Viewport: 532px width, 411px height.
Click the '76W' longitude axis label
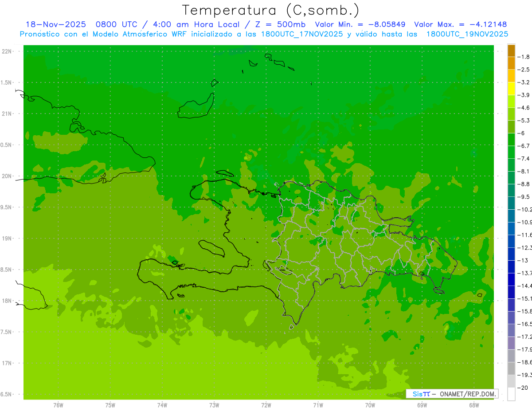click(x=58, y=405)
